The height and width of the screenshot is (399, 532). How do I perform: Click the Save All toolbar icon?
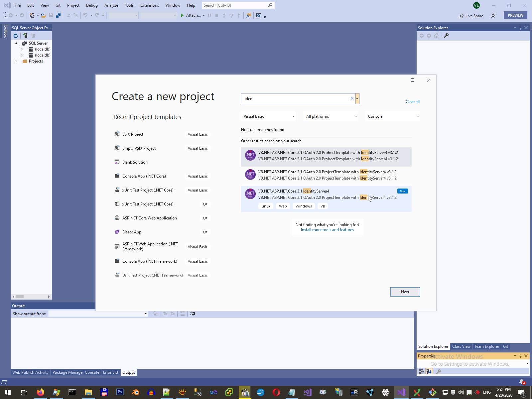point(58,15)
